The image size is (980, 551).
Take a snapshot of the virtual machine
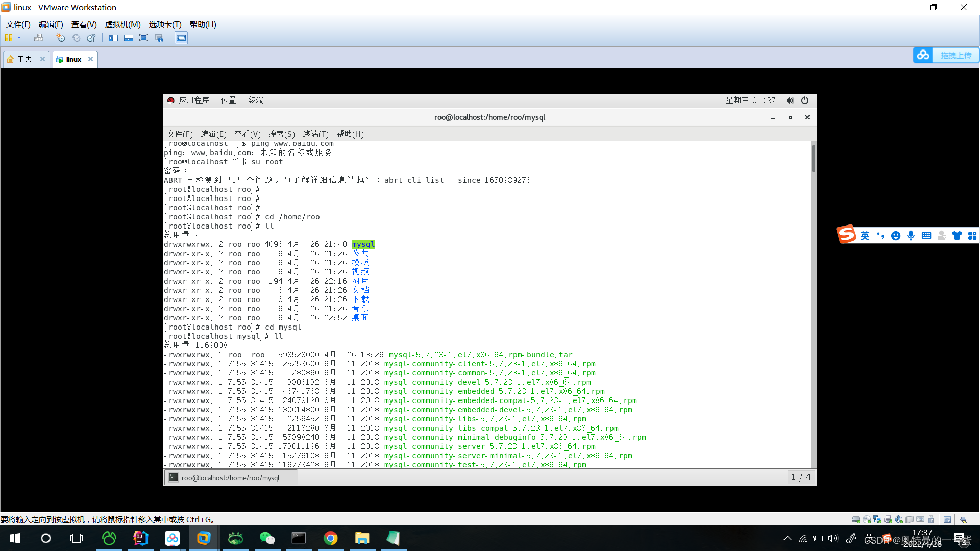click(x=61, y=38)
